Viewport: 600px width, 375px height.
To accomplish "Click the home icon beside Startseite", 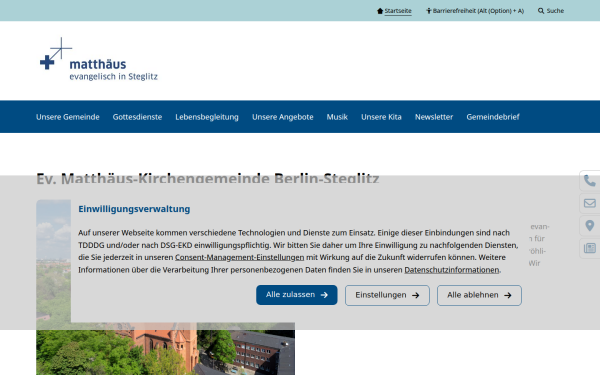I will click(380, 11).
